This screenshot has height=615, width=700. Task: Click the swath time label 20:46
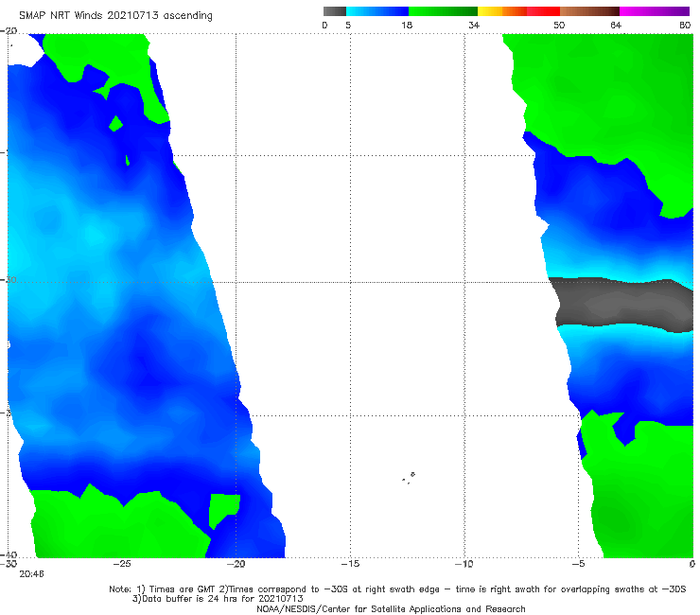32,574
